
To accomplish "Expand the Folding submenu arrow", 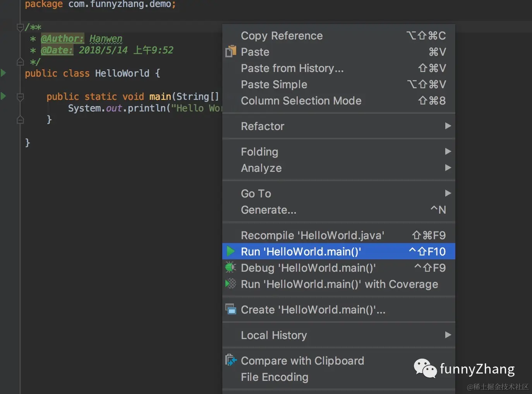I will [x=448, y=151].
